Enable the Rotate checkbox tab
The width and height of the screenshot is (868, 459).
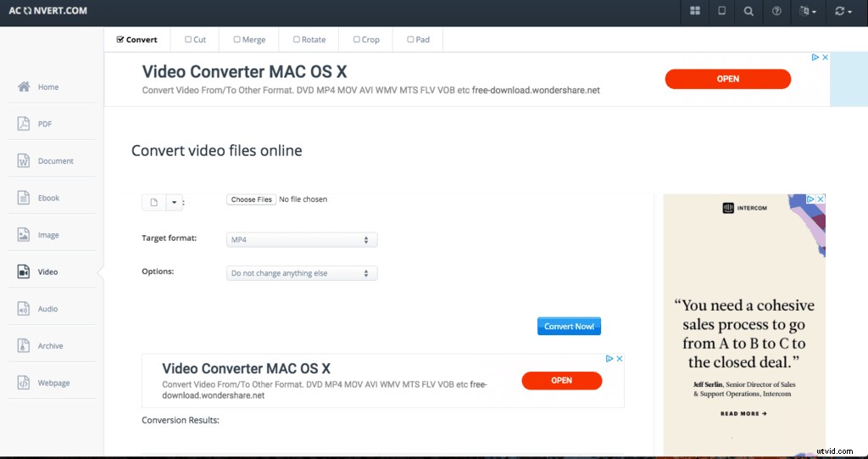[x=309, y=39]
